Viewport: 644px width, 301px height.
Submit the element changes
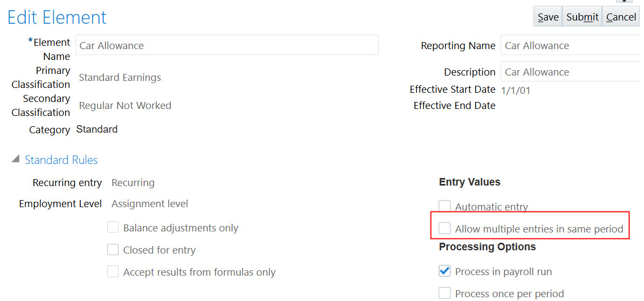pyautogui.click(x=582, y=17)
